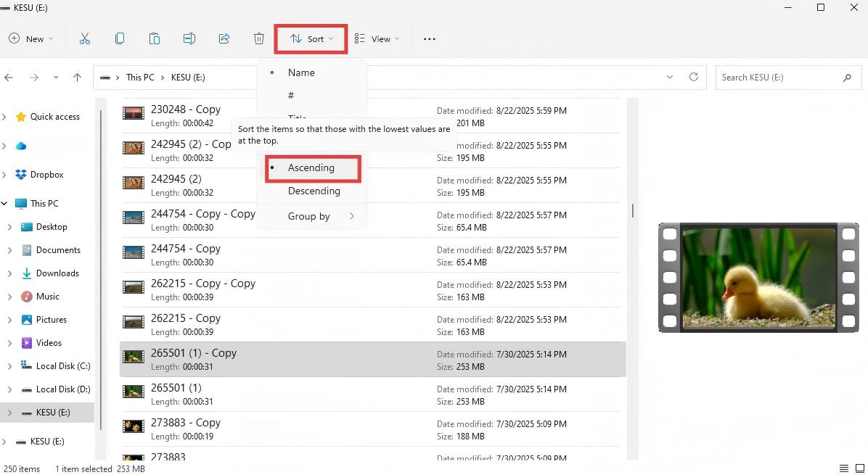Open the Sort dropdown
868x475 pixels.
click(311, 39)
